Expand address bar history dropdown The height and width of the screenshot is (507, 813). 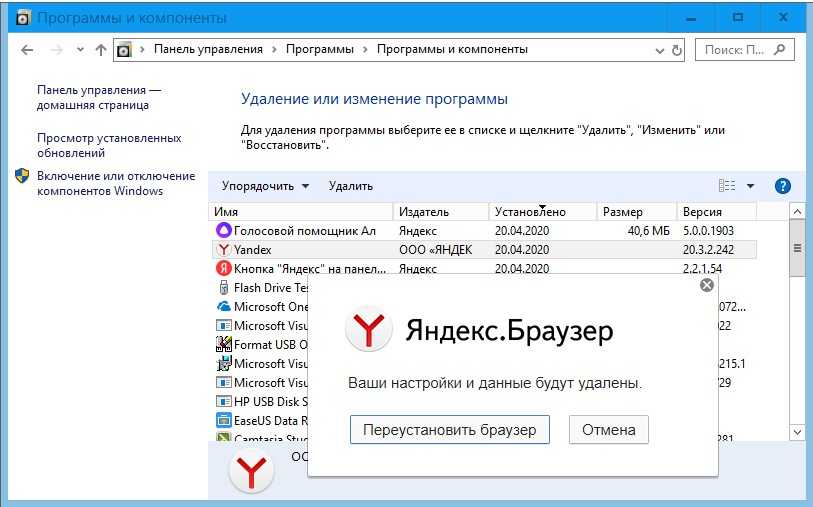[x=660, y=50]
